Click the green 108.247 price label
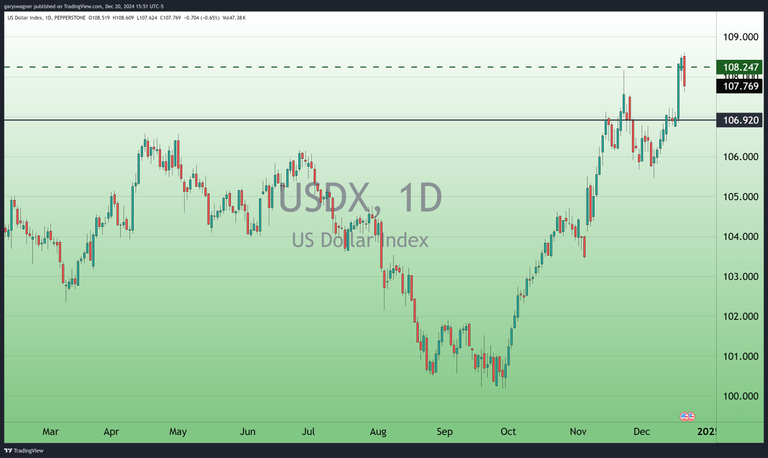 tap(740, 67)
